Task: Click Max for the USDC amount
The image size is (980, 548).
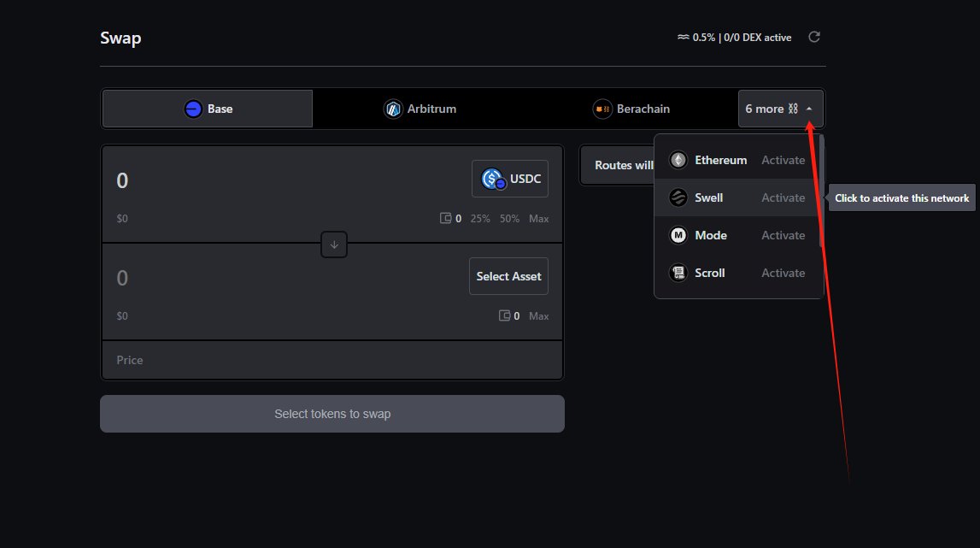Action: (539, 218)
